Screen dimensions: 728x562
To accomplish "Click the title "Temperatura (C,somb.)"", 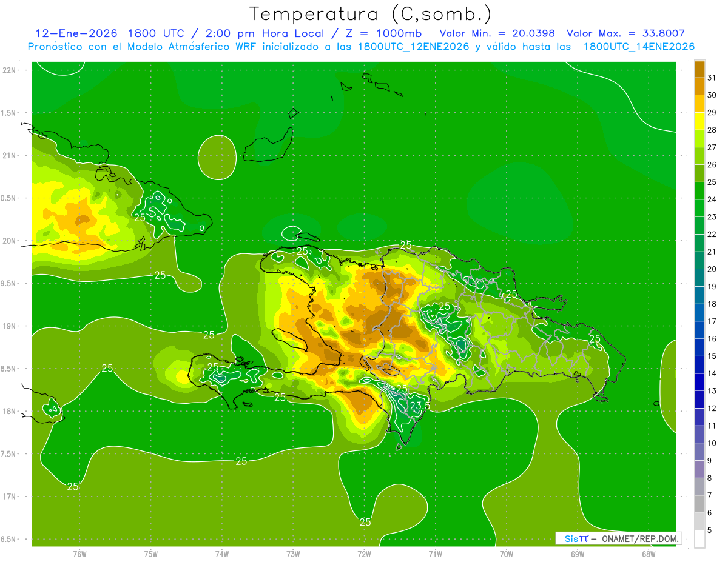I will (x=371, y=14).
